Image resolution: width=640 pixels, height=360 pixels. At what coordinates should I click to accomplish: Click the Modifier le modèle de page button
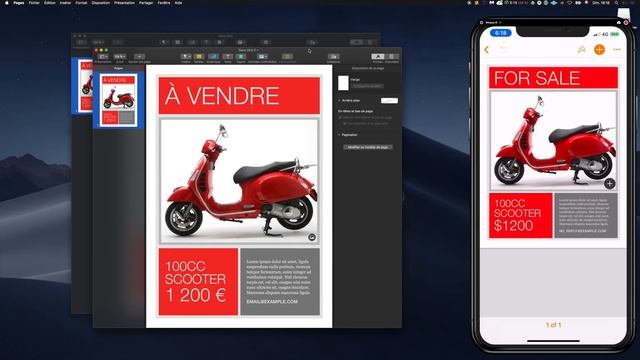click(x=368, y=147)
